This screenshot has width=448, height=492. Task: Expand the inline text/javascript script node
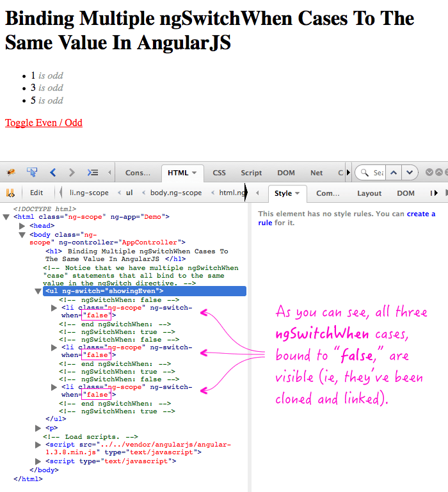click(38, 461)
